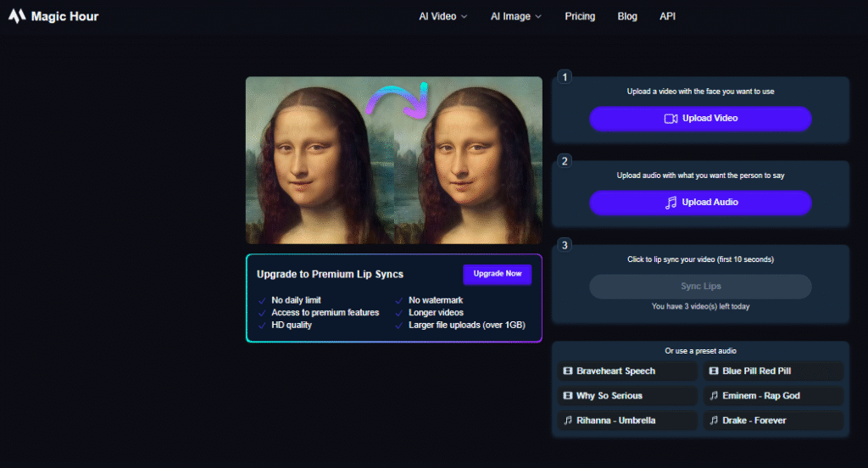Click the 'Upgrade to Premium Lip Syncs' heading
Screen dimensions: 868x468
pyautogui.click(x=330, y=274)
